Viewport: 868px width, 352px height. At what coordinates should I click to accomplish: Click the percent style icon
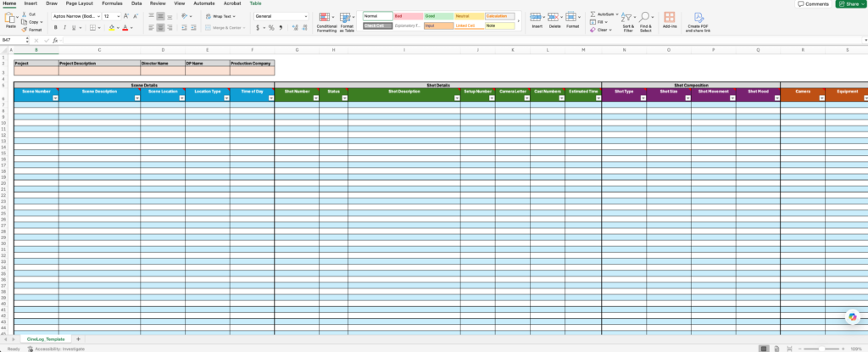[x=271, y=27]
